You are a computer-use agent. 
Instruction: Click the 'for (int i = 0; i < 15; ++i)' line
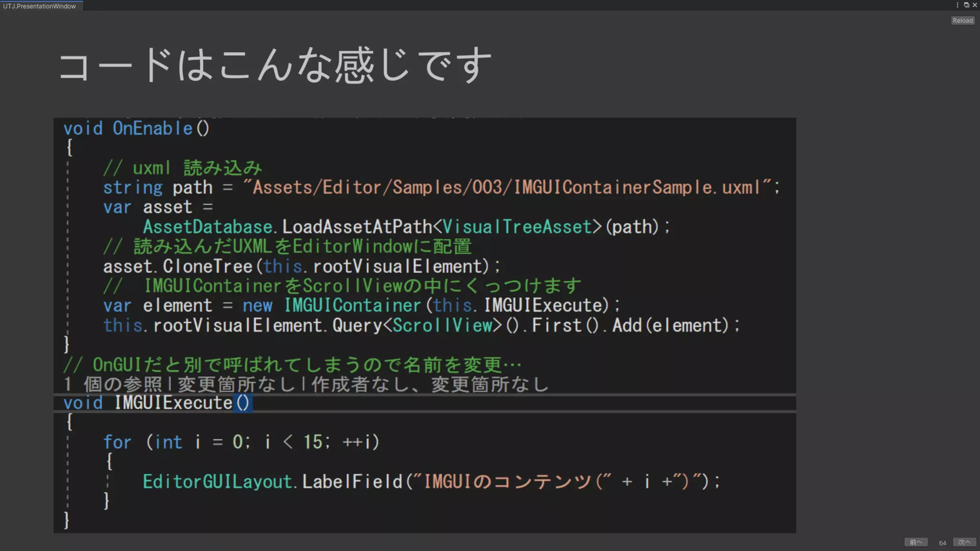point(241,442)
